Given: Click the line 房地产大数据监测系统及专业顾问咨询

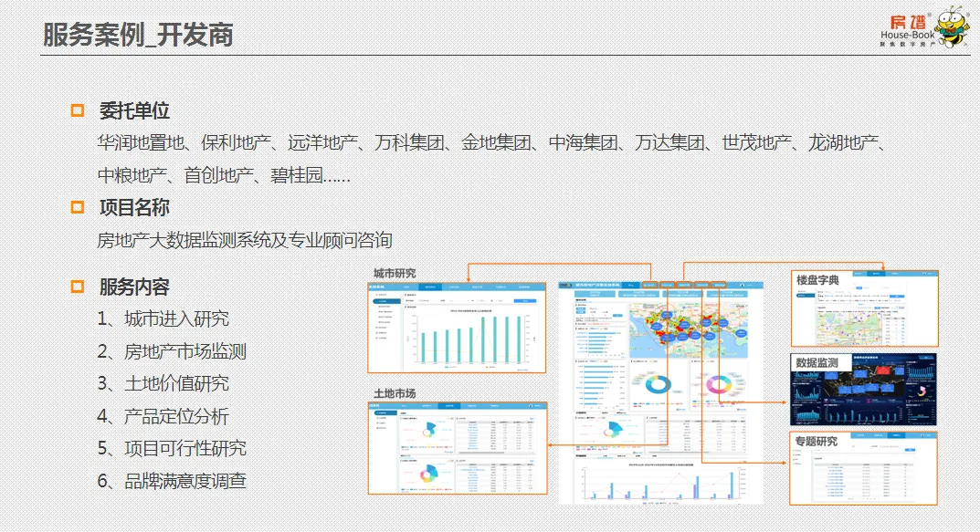Looking at the screenshot, I should pyautogui.click(x=245, y=240).
